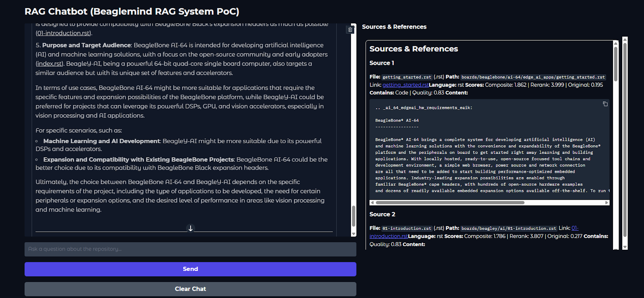Send the question with the Send button
Image resolution: width=644 pixels, height=298 pixels.
(x=190, y=269)
